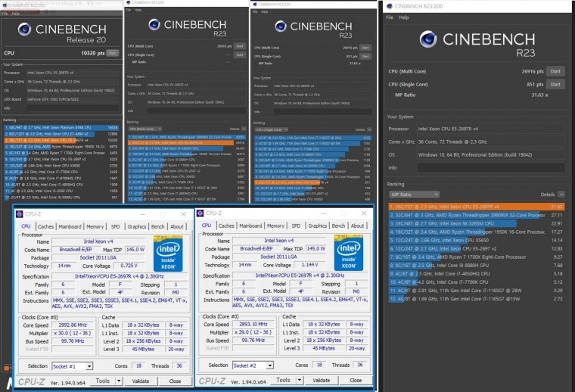
Task: Click the Cinebench logo in the MP Ratio ranking window
Action: tap(428, 39)
